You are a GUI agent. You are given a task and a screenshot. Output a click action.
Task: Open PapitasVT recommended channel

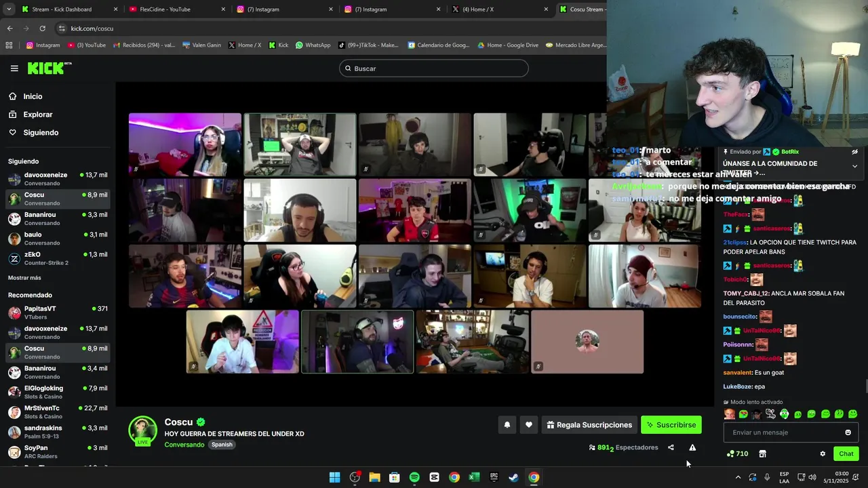click(x=58, y=312)
